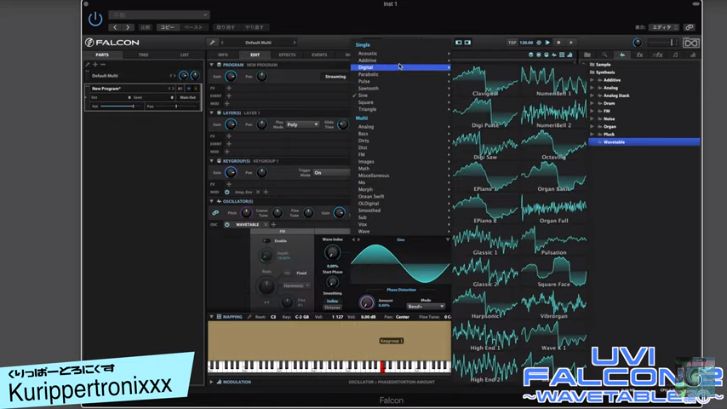Click the pencil edit icon in Parts panel
727x409 pixels.
[x=88, y=64]
